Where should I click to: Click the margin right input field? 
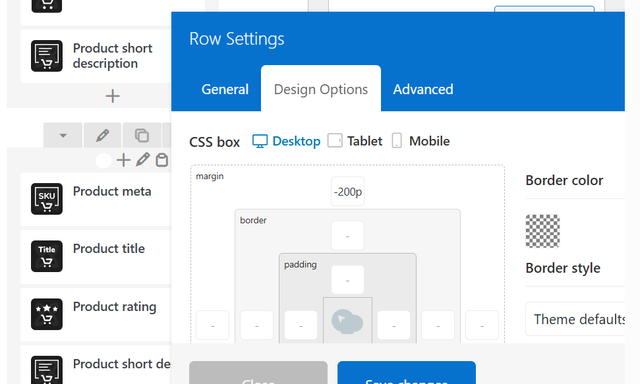point(482,325)
